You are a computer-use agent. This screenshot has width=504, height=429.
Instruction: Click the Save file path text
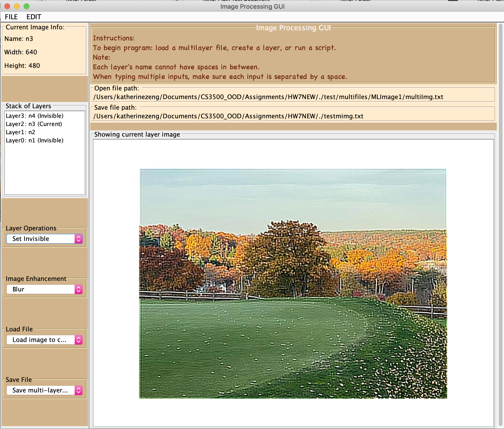(x=228, y=116)
